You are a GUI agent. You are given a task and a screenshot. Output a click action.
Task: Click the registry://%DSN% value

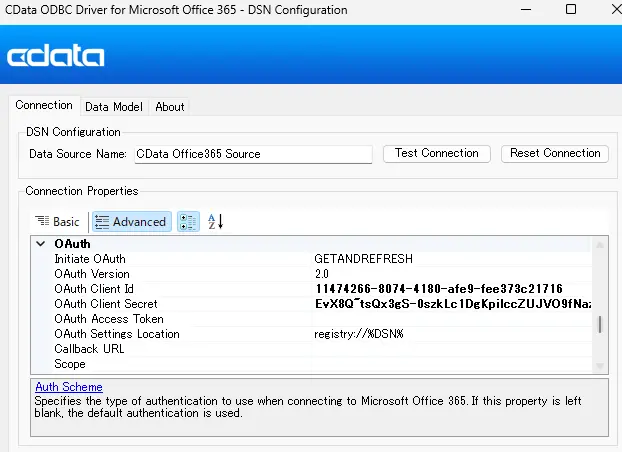[x=359, y=334]
